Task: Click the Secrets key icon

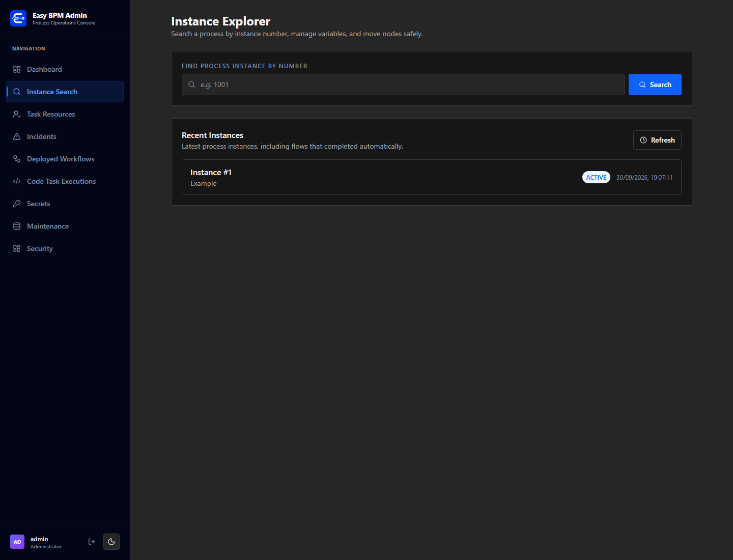Action: click(x=17, y=204)
